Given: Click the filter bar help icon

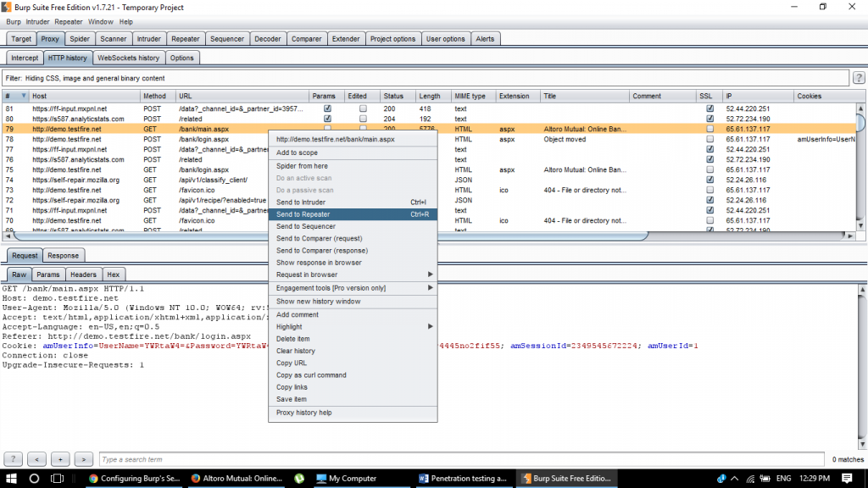Looking at the screenshot, I should tap(857, 77).
